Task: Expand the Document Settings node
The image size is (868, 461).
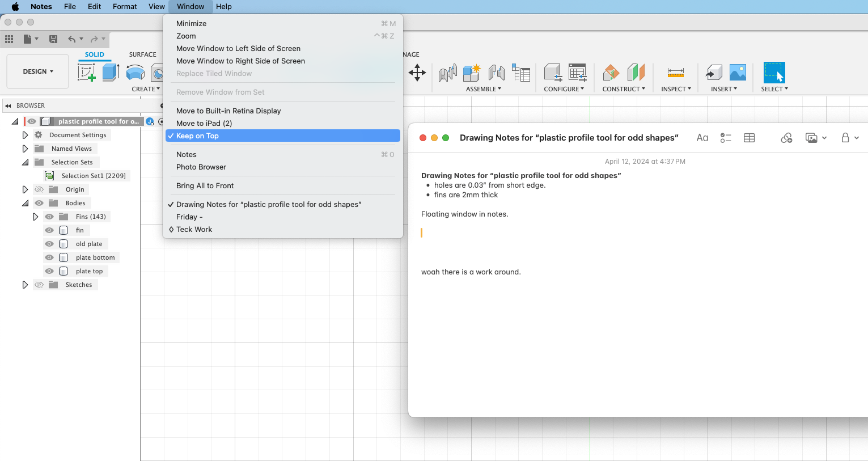Action: click(x=25, y=135)
